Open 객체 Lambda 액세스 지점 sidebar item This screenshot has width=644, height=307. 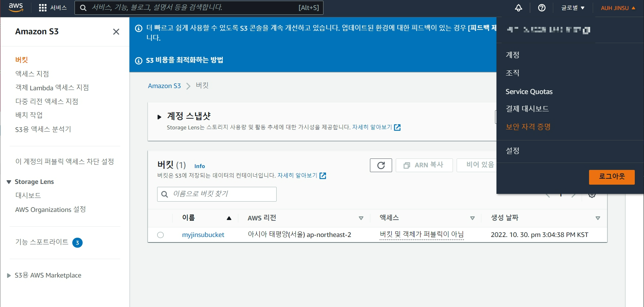(52, 88)
